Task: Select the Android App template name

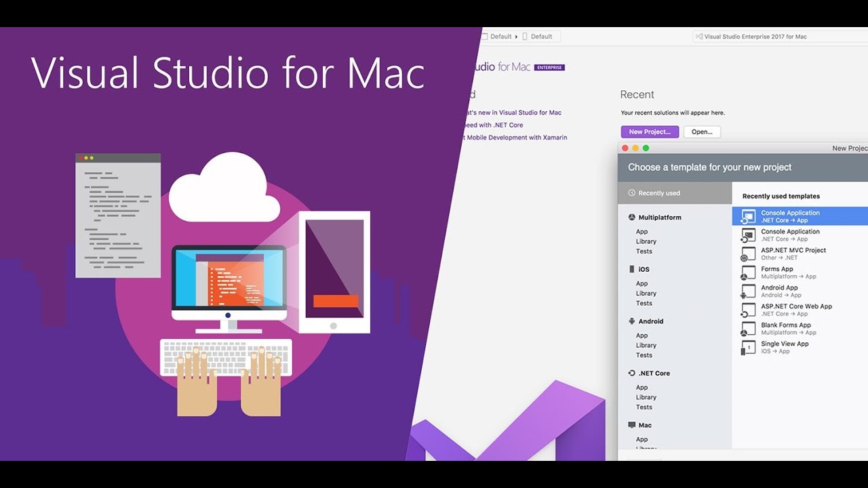Action: coord(779,287)
